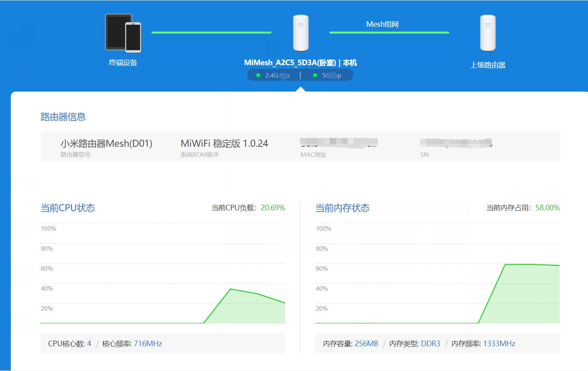Click the memory usage value 58.00%
The width and height of the screenshot is (588, 371).
(x=547, y=208)
